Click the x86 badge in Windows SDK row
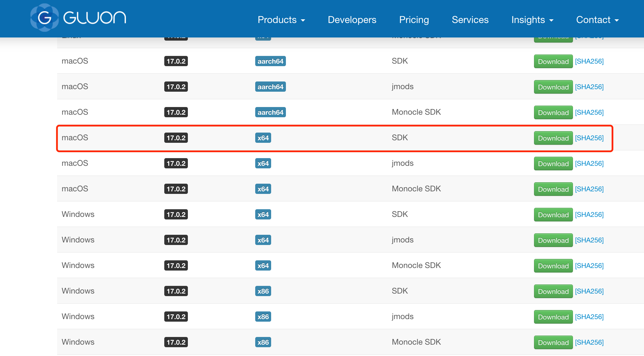The width and height of the screenshot is (644, 356). tap(263, 291)
